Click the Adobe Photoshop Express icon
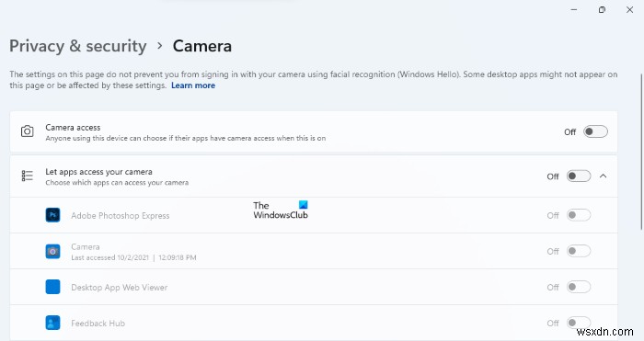Image resolution: width=644 pixels, height=341 pixels. (52, 215)
